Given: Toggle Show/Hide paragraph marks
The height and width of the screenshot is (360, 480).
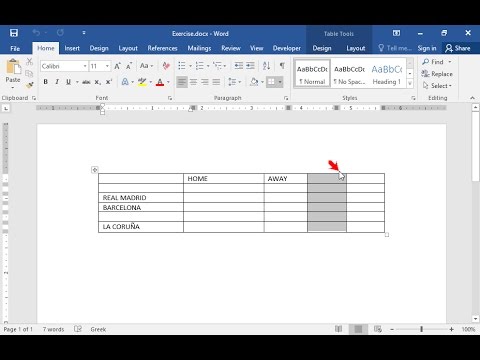Looking at the screenshot, I should (x=282, y=66).
